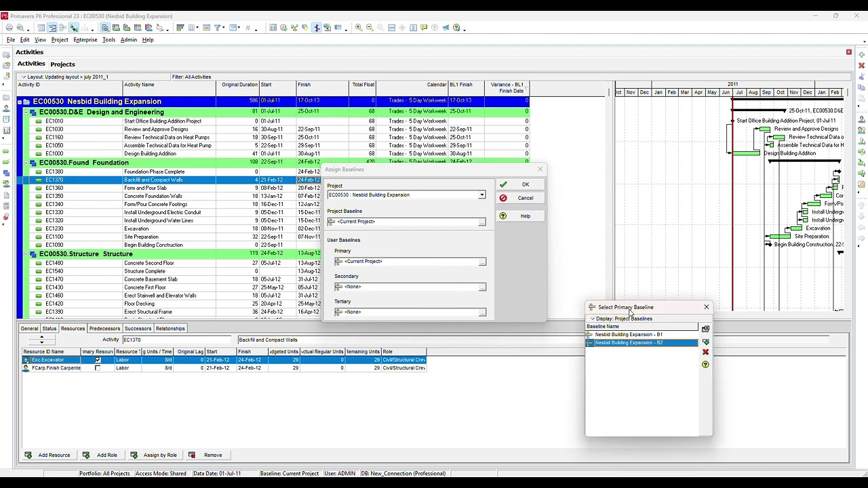This screenshot has width=868, height=488.
Task: Click the Zoom In magnifier icon
Action: coord(359,28)
